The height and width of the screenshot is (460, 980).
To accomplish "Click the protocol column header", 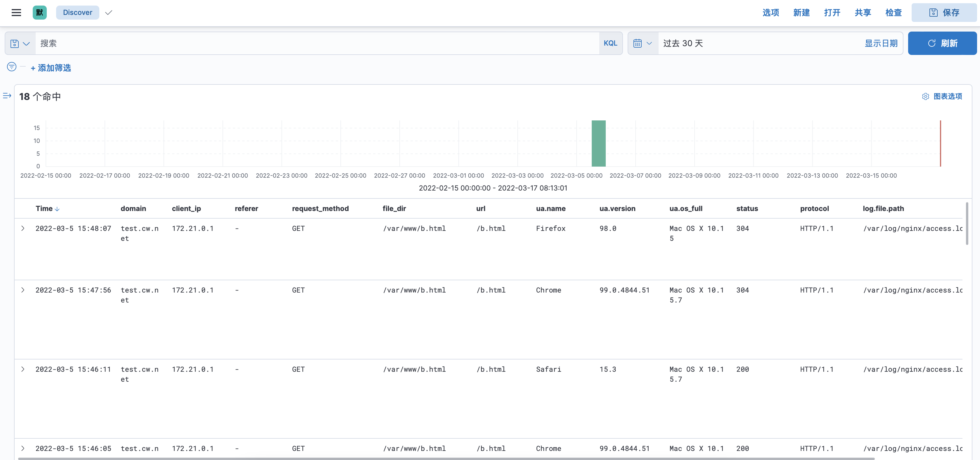I will point(815,208).
